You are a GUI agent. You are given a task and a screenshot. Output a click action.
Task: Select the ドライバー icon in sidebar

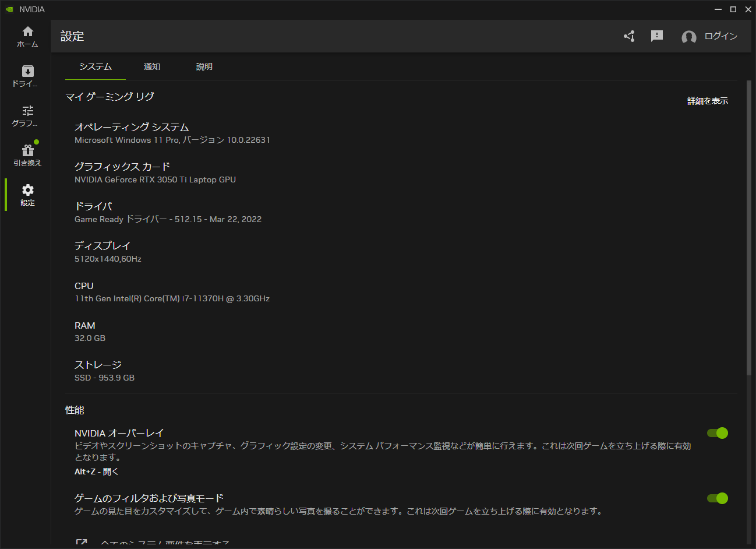tap(27, 72)
